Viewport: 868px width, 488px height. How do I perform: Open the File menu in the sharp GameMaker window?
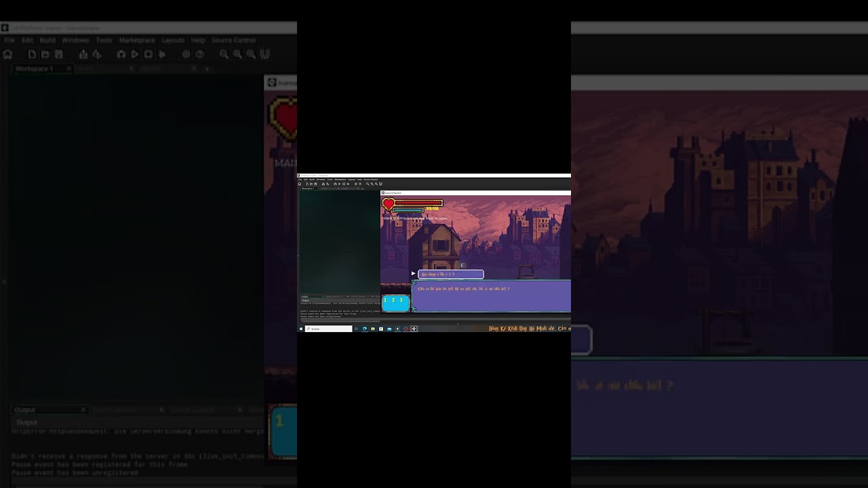(x=300, y=180)
